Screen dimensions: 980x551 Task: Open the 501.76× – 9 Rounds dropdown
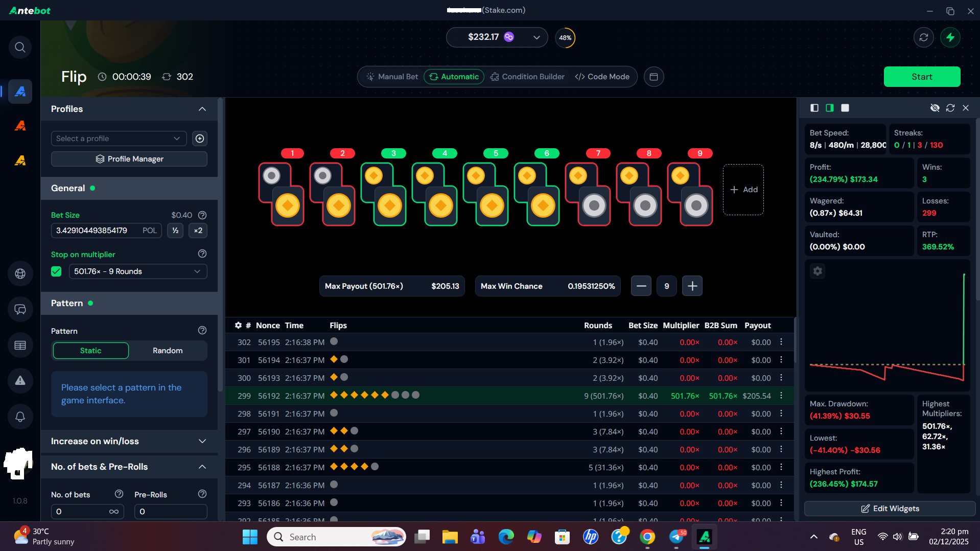[x=137, y=271]
